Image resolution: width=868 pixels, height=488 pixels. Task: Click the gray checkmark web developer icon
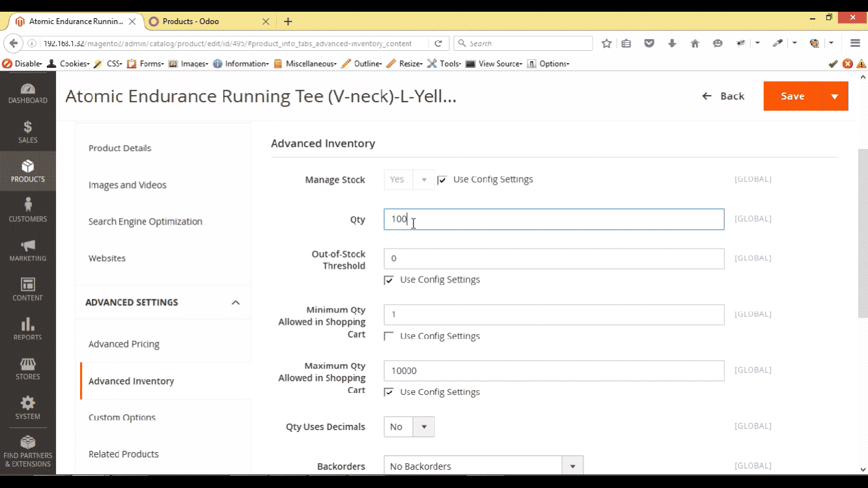coord(833,64)
